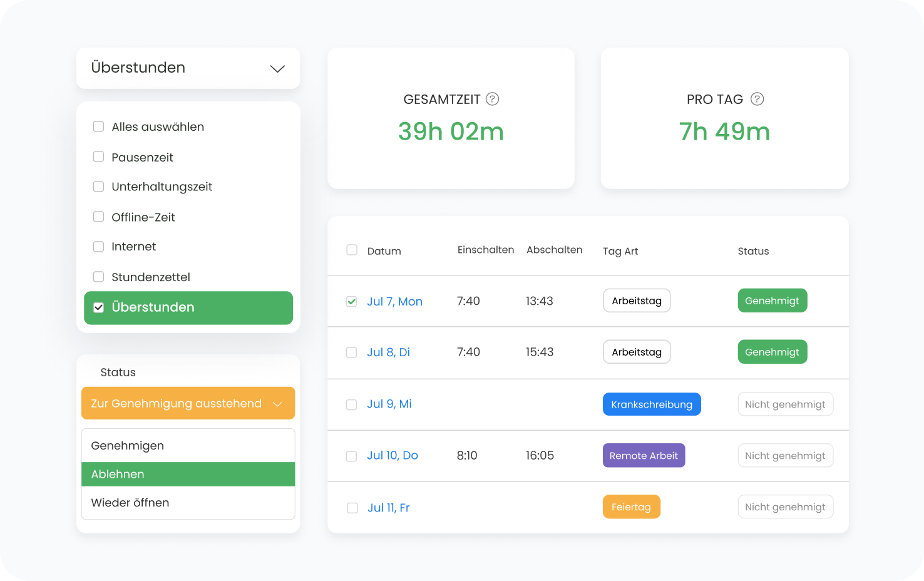Open the Jul 10, Do entry
This screenshot has width=924, height=581.
(x=393, y=456)
